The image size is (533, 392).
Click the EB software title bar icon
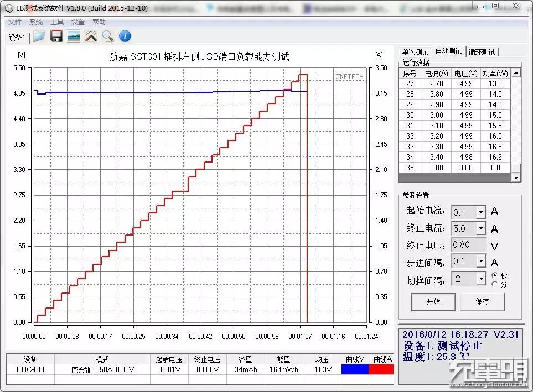click(9, 8)
